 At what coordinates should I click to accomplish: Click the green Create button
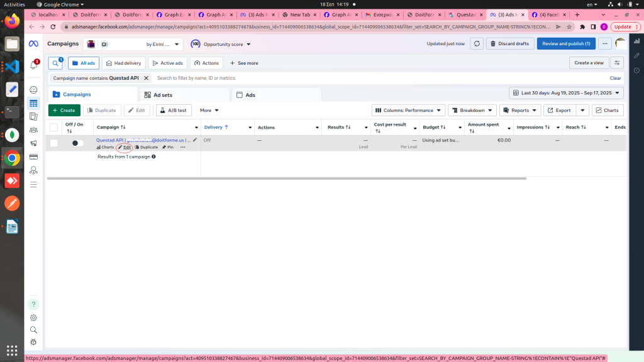(x=64, y=110)
